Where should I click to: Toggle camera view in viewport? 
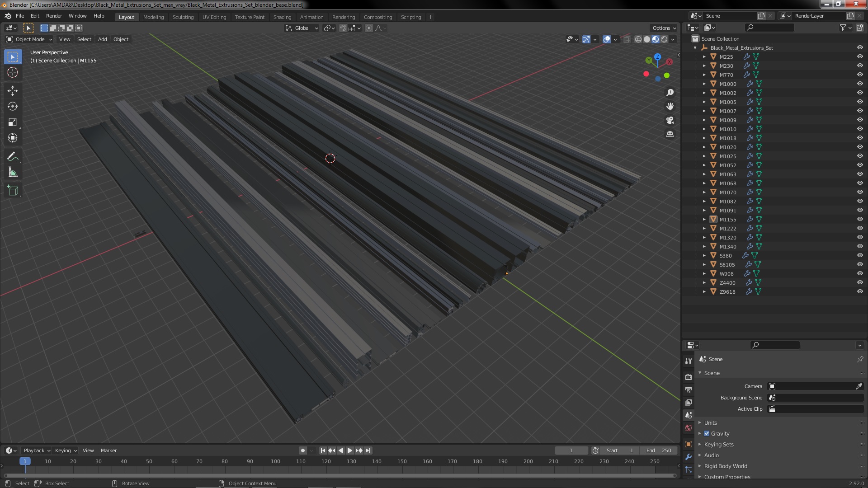coord(670,120)
